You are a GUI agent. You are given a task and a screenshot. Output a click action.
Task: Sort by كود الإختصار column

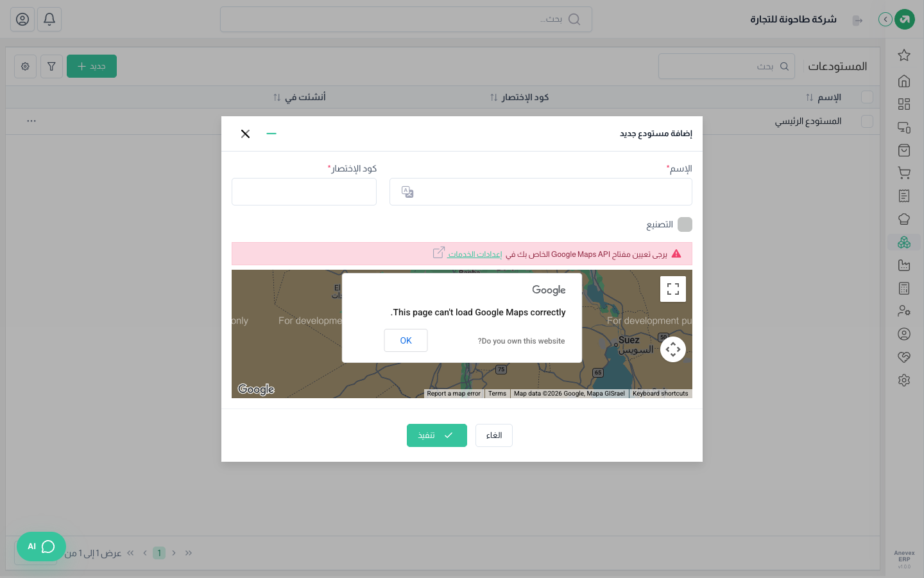pos(494,98)
